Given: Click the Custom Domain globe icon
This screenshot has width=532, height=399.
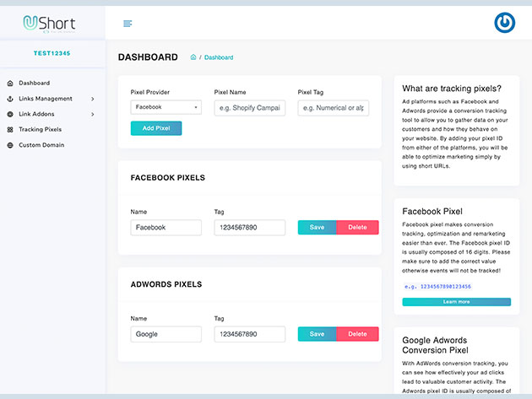Looking at the screenshot, I should pos(10,145).
